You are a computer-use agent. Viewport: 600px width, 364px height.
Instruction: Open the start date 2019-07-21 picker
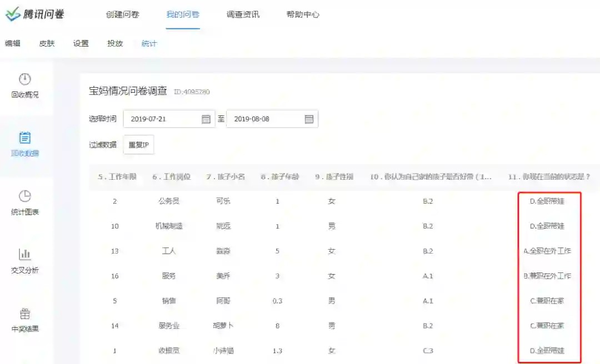click(161, 119)
